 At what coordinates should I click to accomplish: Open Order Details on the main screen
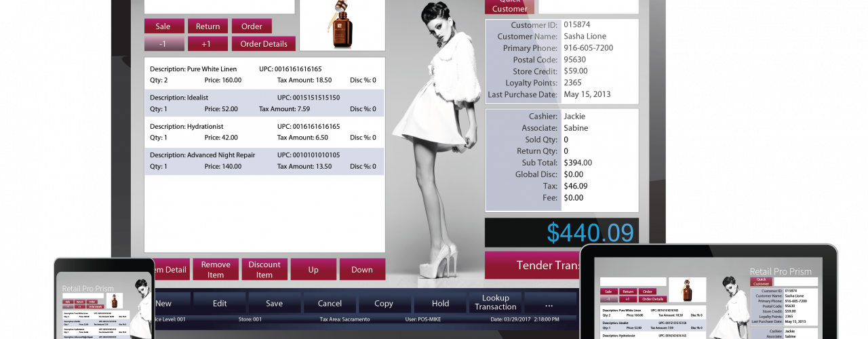(x=264, y=43)
